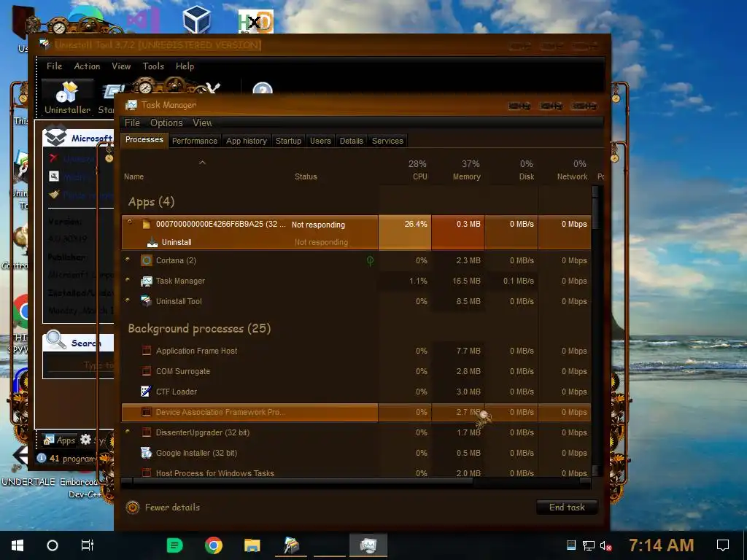Select Google Installer (32 bit) process

pyautogui.click(x=356, y=453)
